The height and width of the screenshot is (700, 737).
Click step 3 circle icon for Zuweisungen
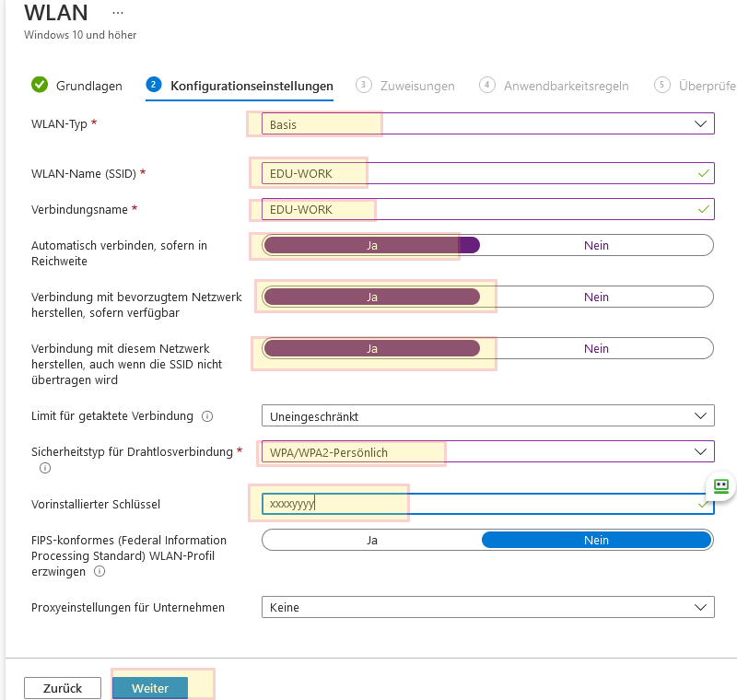364,85
